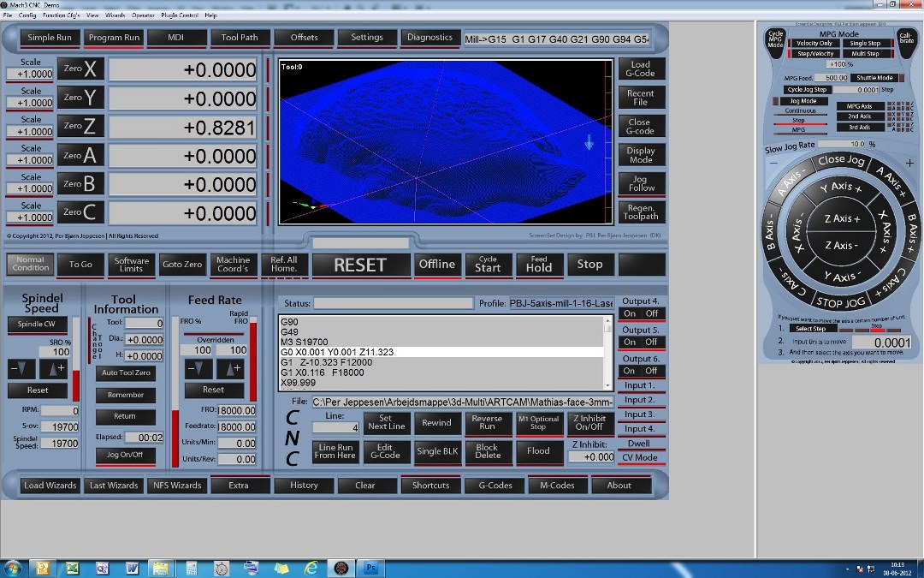This screenshot has width=924, height=578.
Task: Zero the A axis DRO
Action: pyautogui.click(x=80, y=155)
